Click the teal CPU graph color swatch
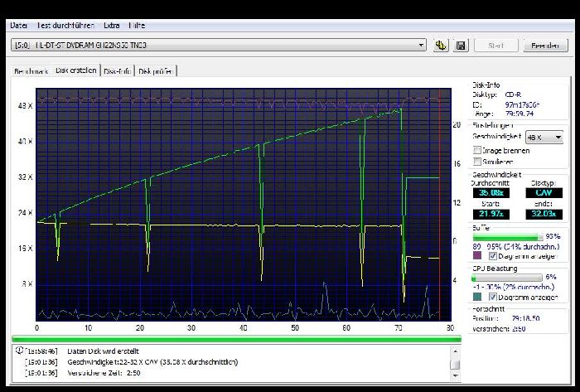Screen dimensions: 580x392 click(477, 297)
